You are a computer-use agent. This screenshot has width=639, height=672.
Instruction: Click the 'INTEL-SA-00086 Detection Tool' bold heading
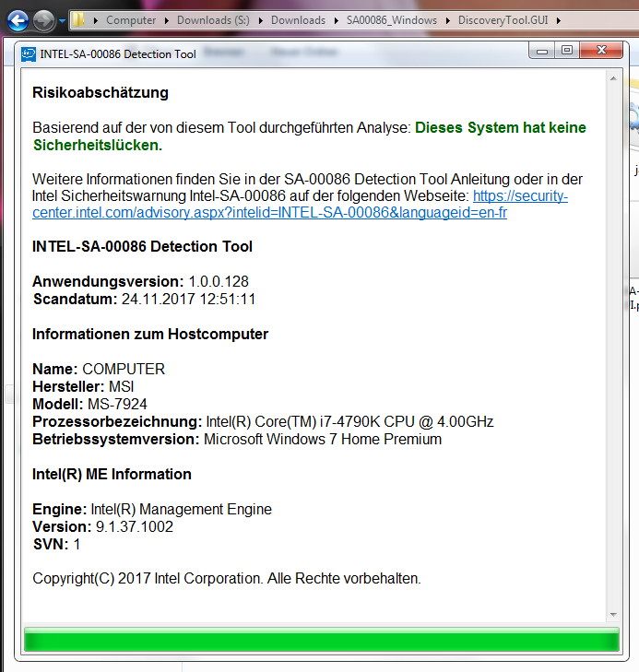142,246
